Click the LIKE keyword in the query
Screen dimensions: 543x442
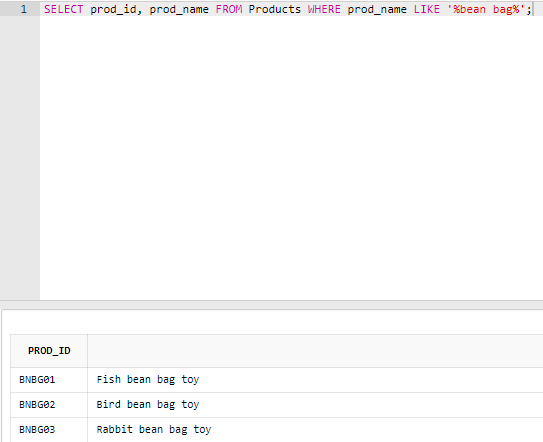coord(427,9)
